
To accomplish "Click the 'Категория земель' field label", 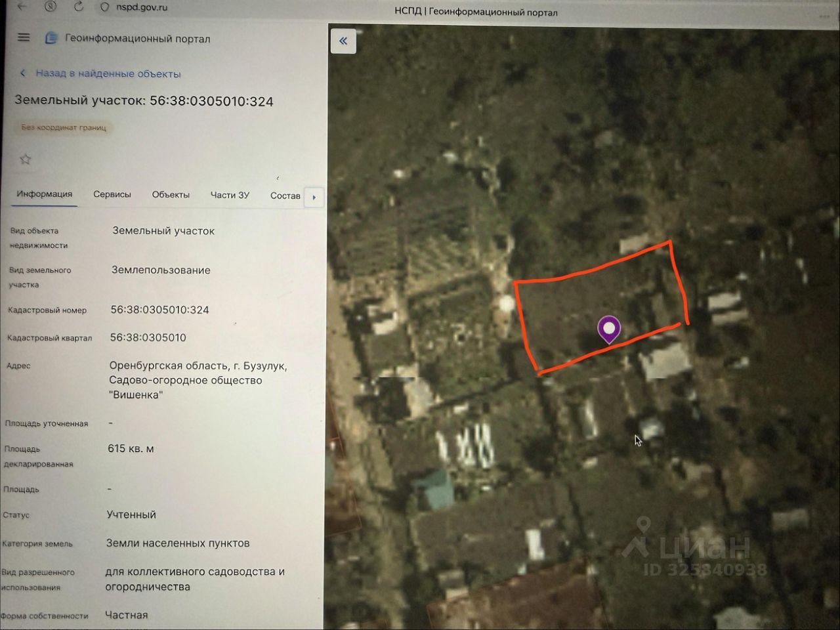I will tap(38, 543).
